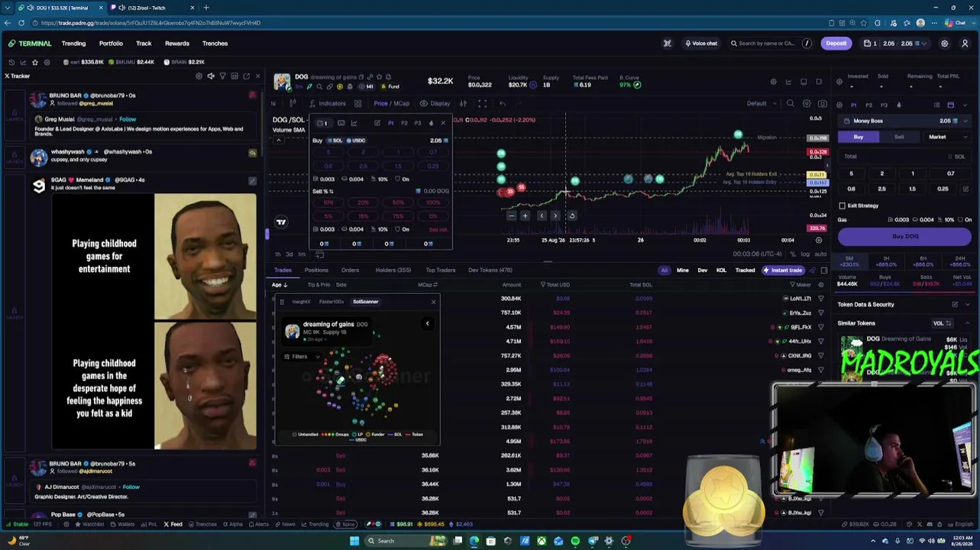Open Spins from the bottom bar
Screen dimensions: 980x550
pyautogui.click(x=346, y=525)
